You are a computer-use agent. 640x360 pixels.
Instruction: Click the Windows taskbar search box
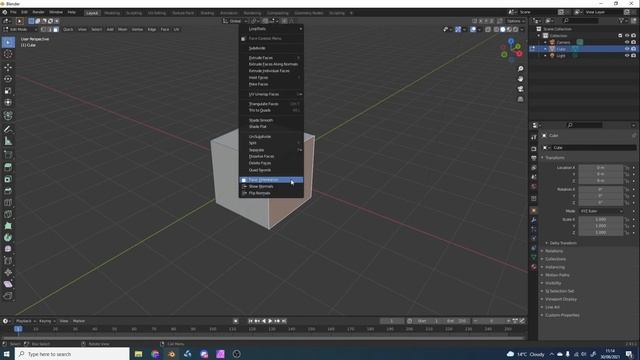point(73,354)
